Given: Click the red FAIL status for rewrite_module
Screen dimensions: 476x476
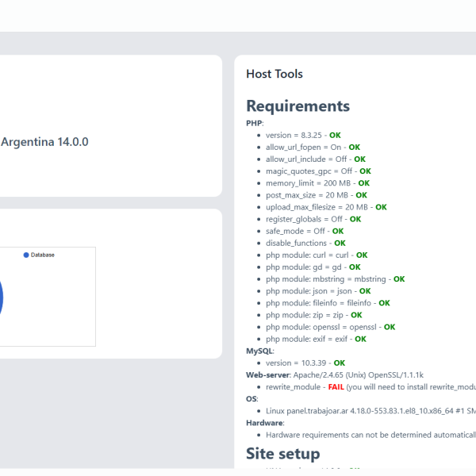Looking at the screenshot, I should pyautogui.click(x=336, y=386).
